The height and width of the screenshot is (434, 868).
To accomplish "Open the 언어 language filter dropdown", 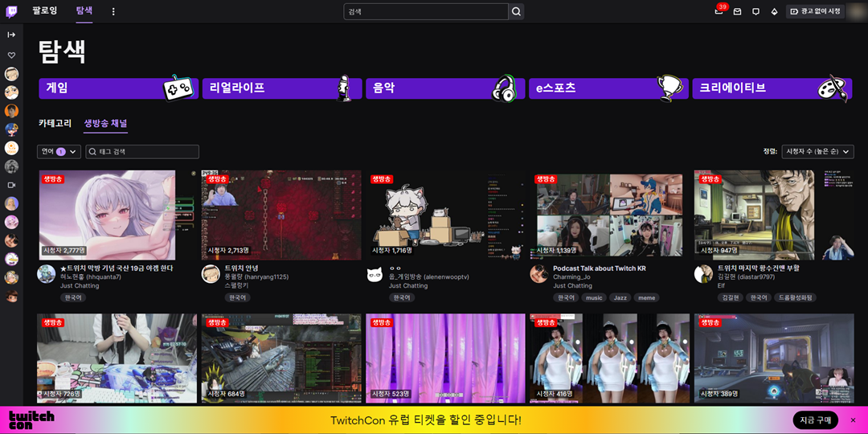I will tap(59, 152).
